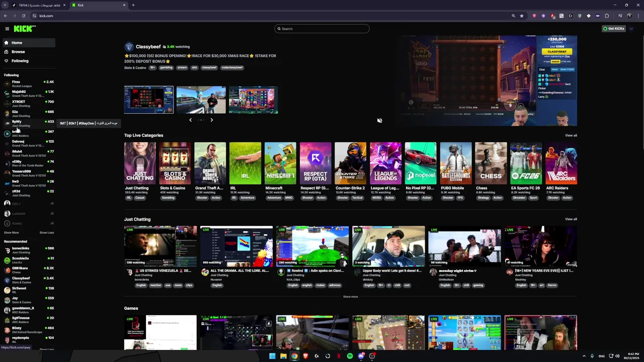Open the browser extensions puzzle icon
Image resolution: width=644 pixels, height=362 pixels.
point(607,16)
